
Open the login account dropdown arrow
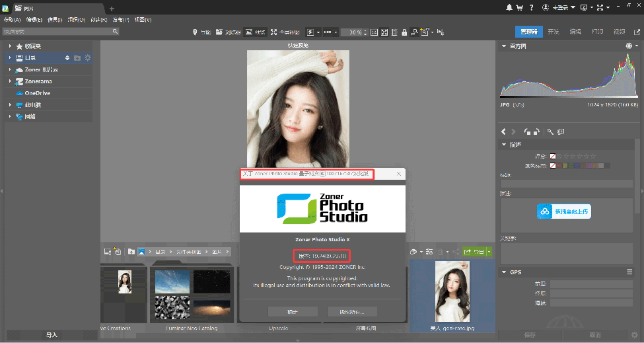[573, 7]
